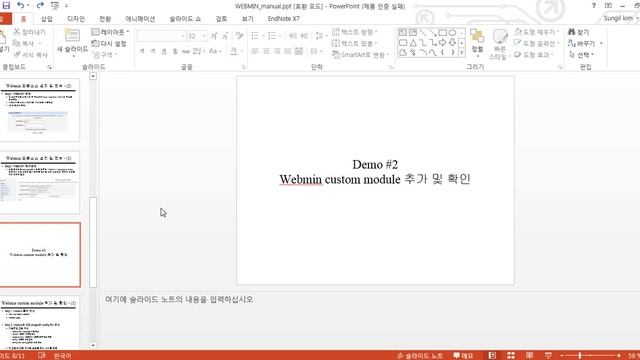Click zoom in plus button
The height and width of the screenshot is (360, 640).
pos(619,356)
